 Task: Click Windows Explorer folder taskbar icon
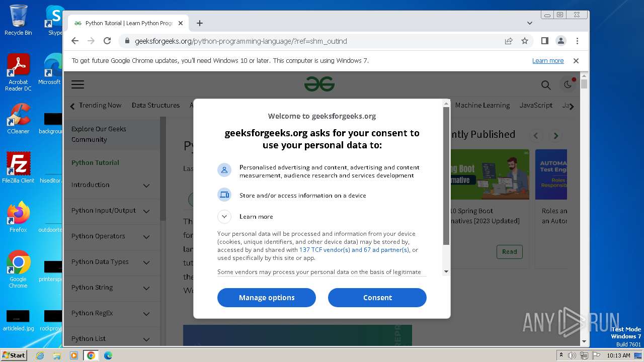57,355
